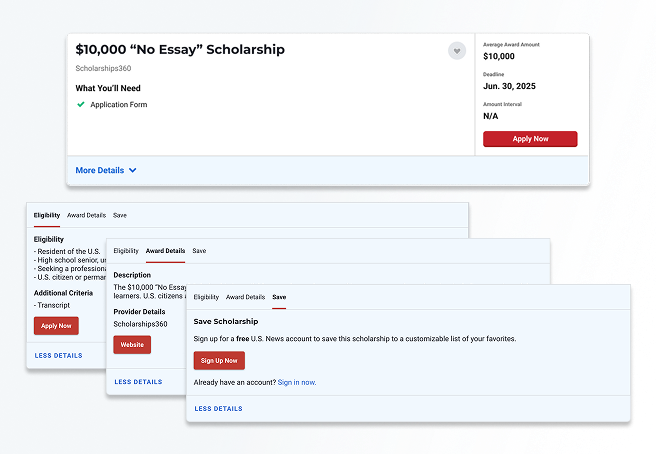
Task: Click the underlined Award Details tab above Description
Action: [x=165, y=251]
